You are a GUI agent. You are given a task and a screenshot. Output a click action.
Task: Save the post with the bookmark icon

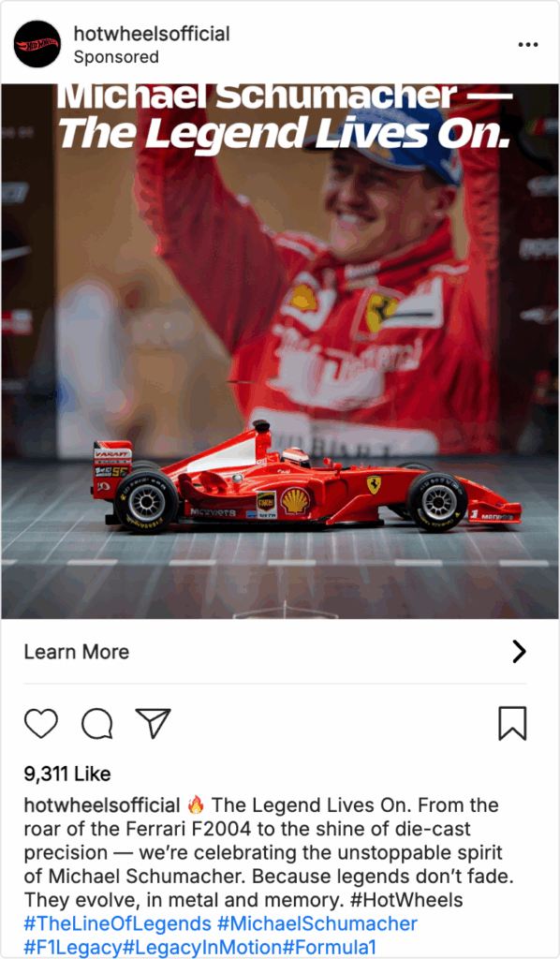512,724
